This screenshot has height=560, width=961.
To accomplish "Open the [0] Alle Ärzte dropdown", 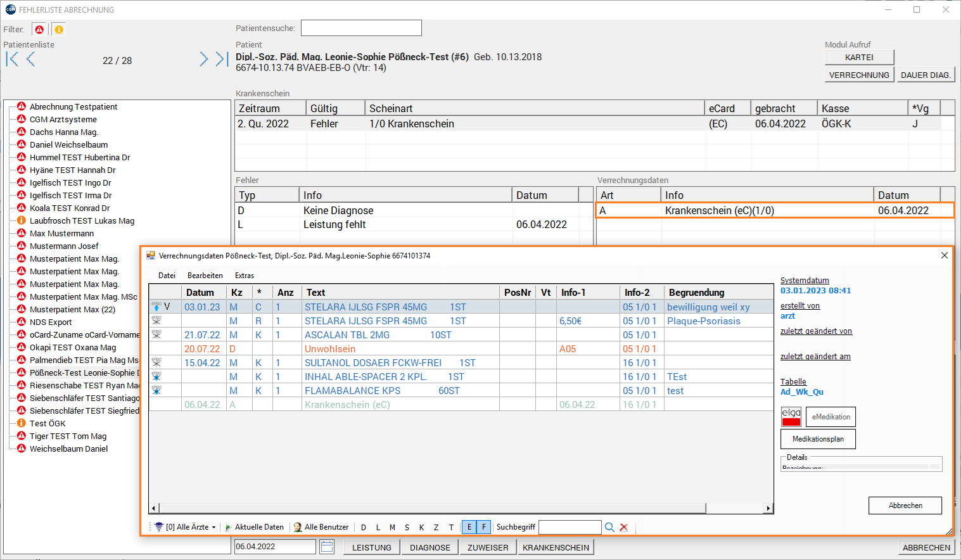I will click(x=186, y=527).
